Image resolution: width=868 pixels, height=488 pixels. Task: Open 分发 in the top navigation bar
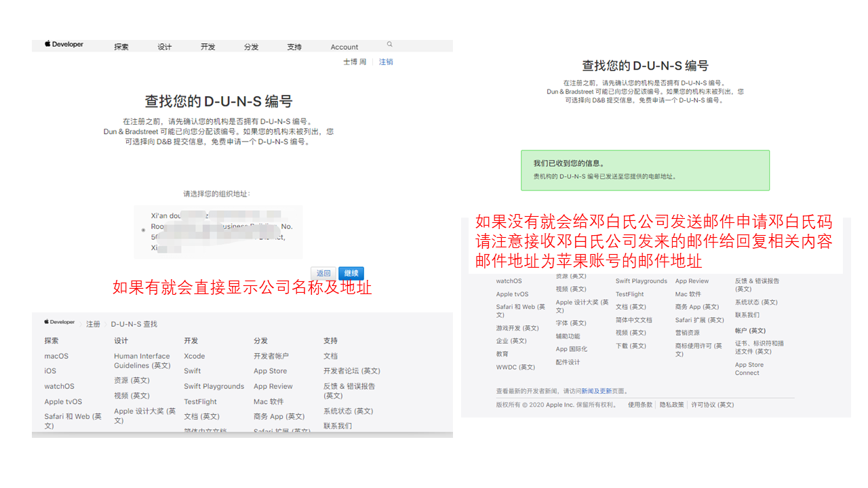(252, 47)
